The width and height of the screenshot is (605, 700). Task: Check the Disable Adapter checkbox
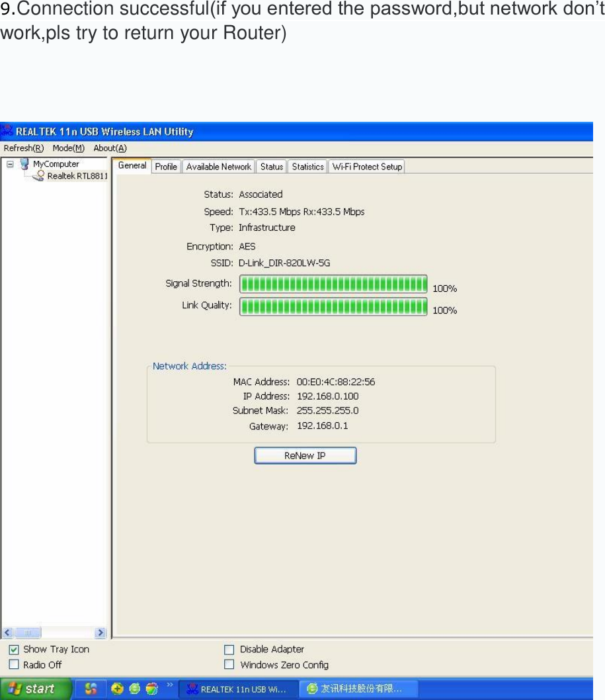pos(229,650)
